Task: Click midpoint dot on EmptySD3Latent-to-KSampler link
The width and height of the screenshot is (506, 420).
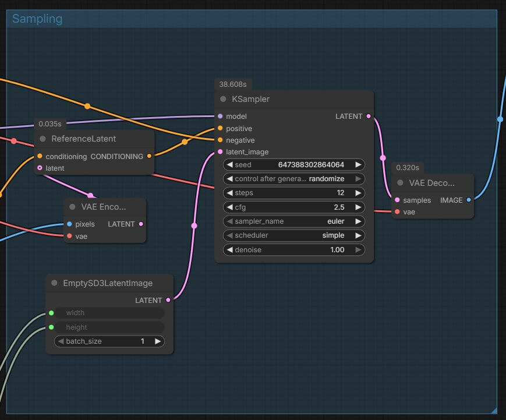Action: [194, 225]
